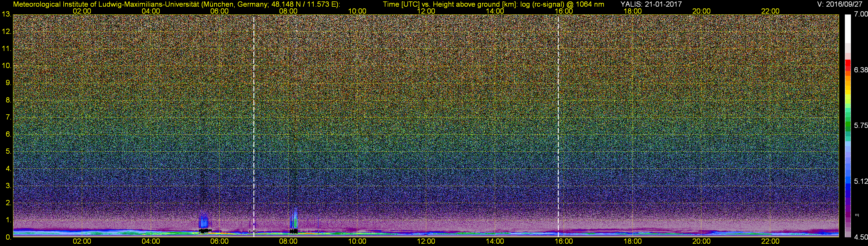Click the white dashed line near 07:00
868x246 pixels.
tap(254, 125)
